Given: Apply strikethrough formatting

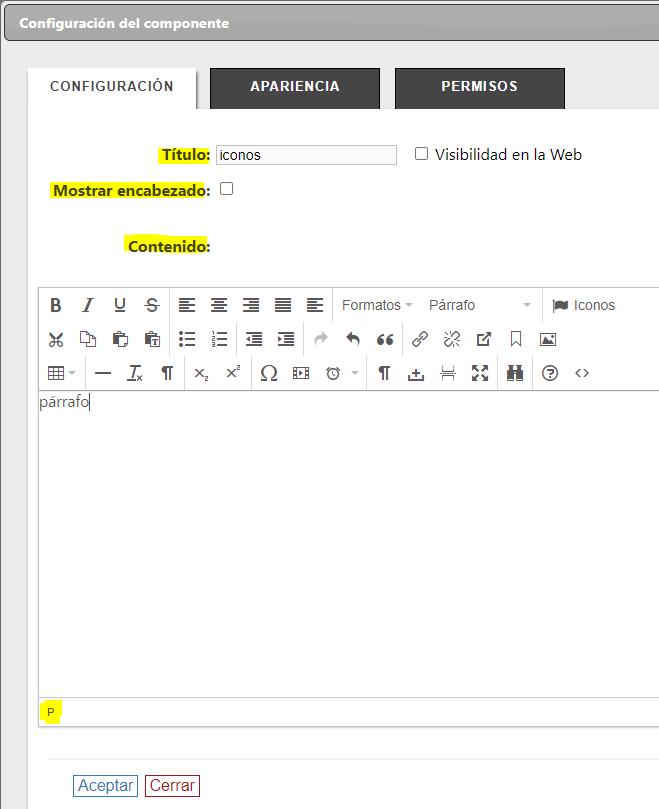Looking at the screenshot, I should point(152,305).
